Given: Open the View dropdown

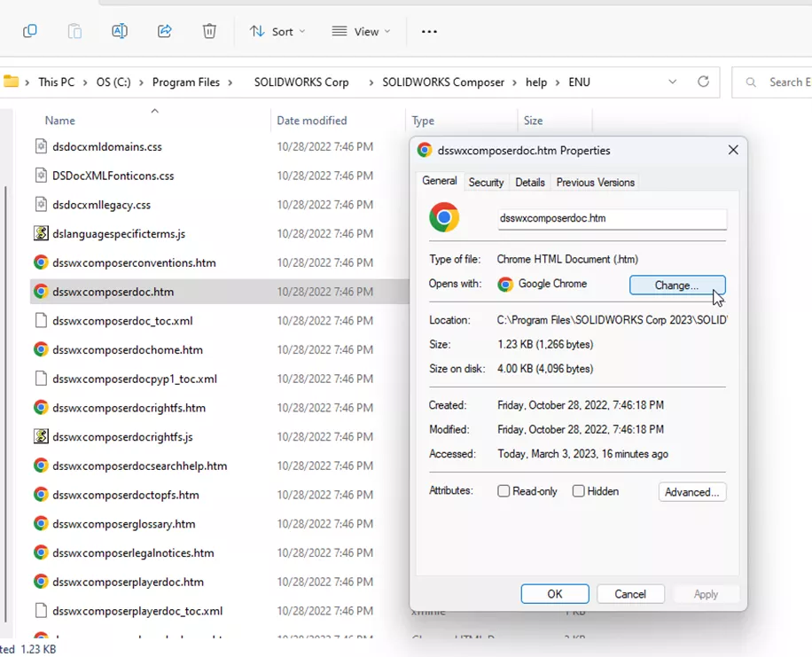Looking at the screenshot, I should pyautogui.click(x=360, y=31).
